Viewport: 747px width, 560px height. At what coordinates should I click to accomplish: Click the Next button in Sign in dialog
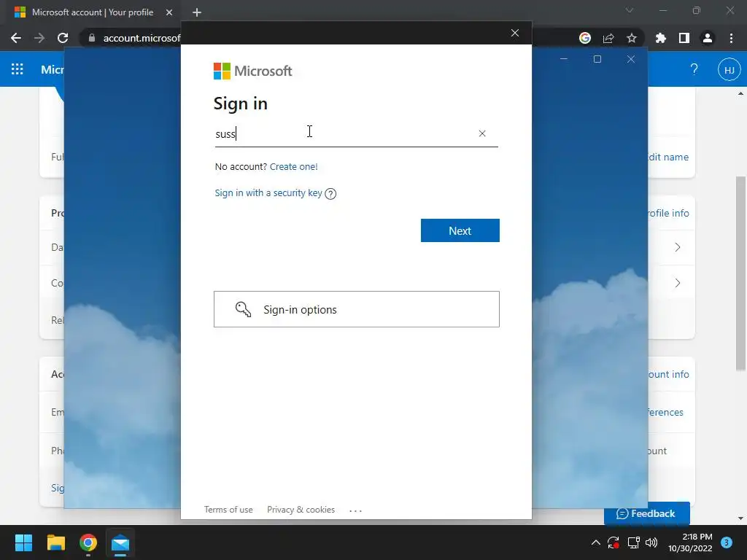[x=460, y=230]
